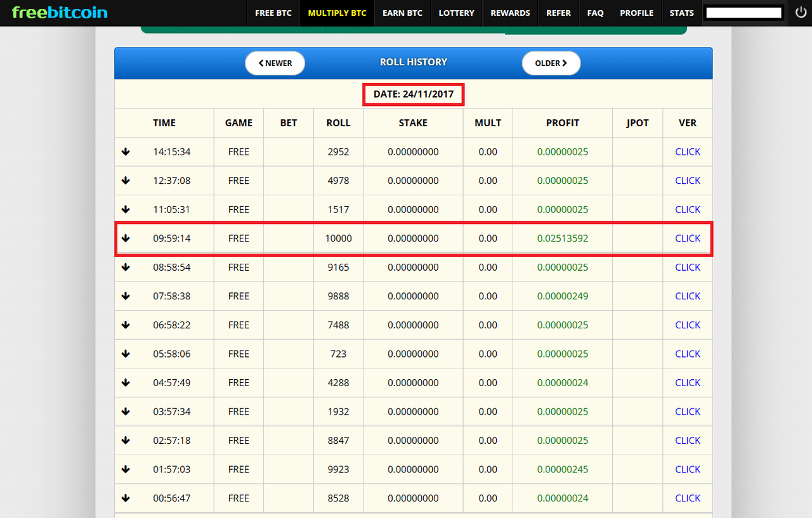Expand the 09:59:14 roll row arrow

pos(126,238)
